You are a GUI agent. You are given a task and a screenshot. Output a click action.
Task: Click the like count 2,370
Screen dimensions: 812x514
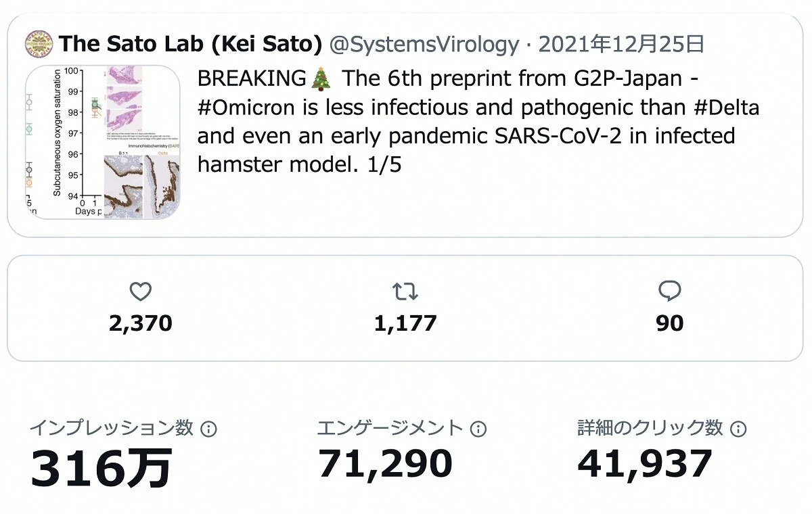[x=140, y=323]
